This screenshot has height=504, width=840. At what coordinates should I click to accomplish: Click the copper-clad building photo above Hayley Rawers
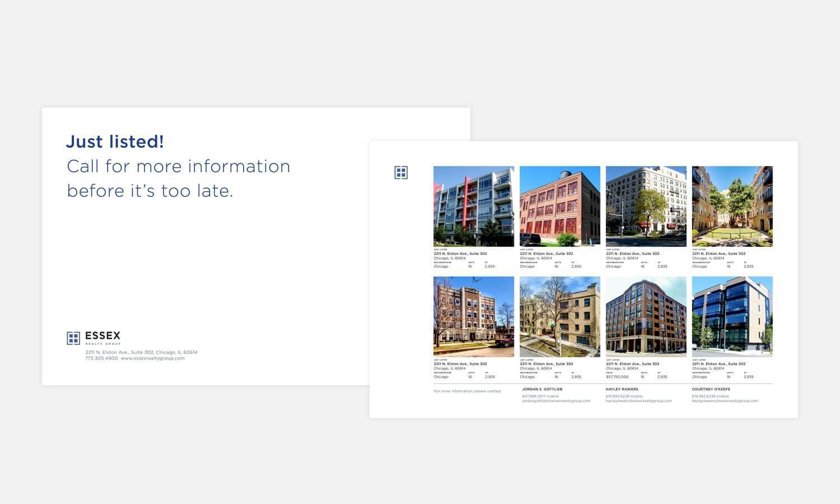pyautogui.click(x=646, y=316)
